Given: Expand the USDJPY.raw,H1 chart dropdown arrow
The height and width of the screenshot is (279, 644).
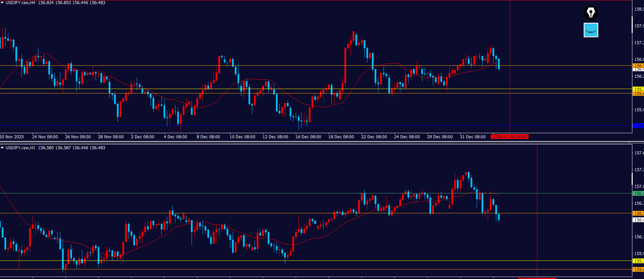Looking at the screenshot, I should pyautogui.click(x=2, y=148).
